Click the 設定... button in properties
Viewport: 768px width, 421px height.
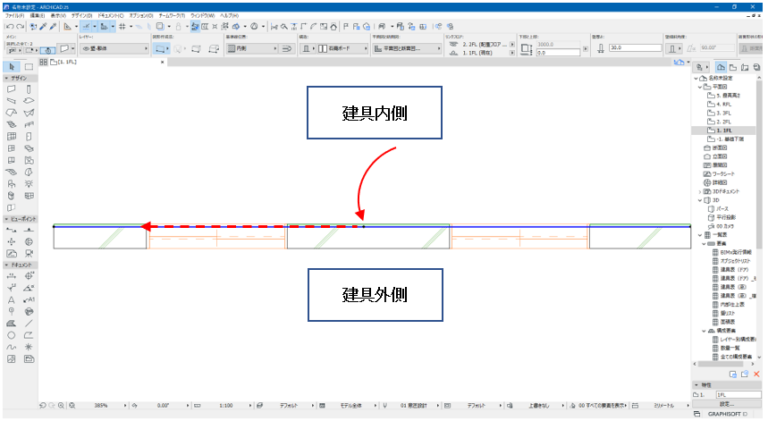tap(727, 404)
